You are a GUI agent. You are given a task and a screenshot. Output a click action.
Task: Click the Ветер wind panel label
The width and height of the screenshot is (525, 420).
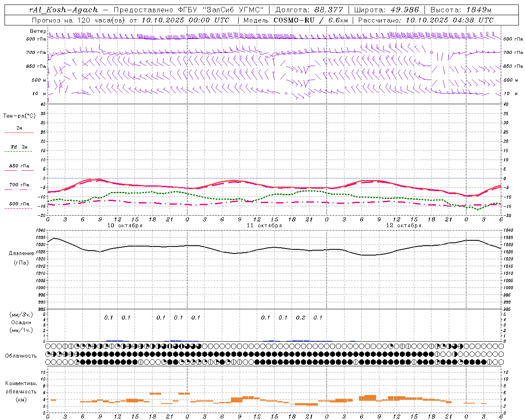pos(38,31)
